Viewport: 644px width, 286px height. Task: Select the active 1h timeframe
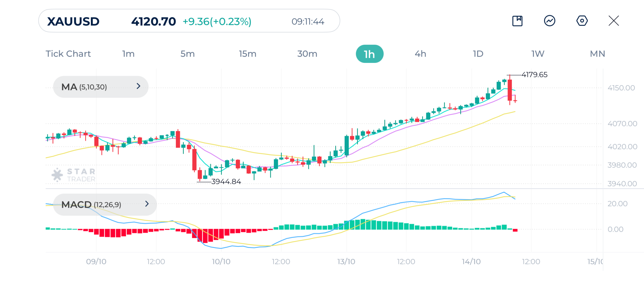369,54
